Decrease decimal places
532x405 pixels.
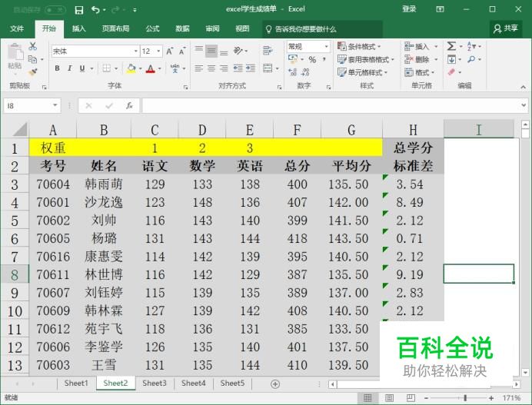305,71
